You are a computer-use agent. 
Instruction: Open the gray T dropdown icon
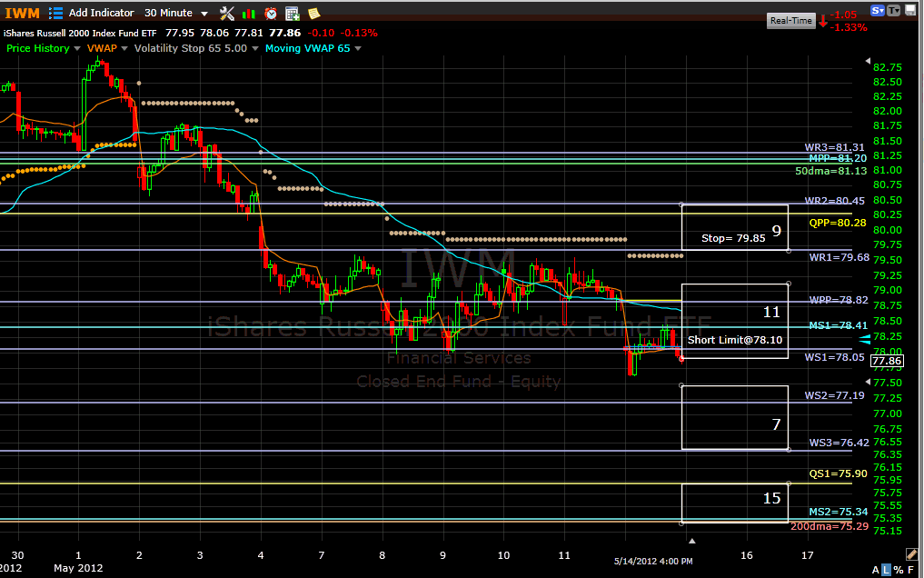click(x=893, y=10)
